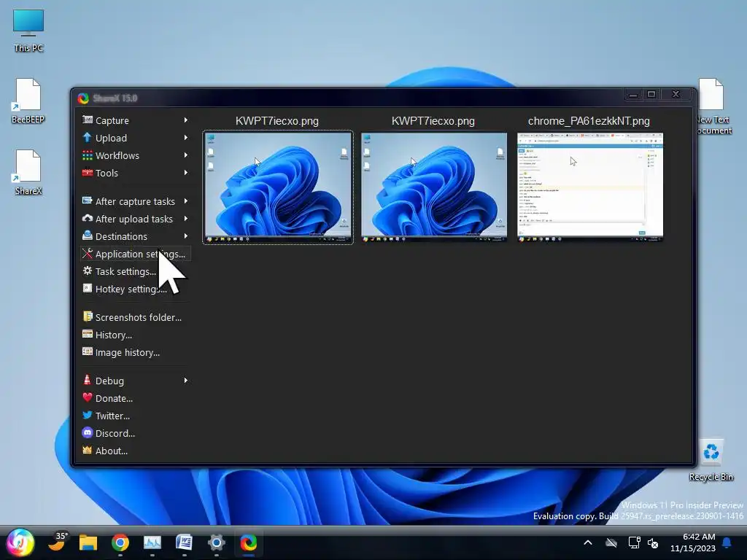Click the Debug traffic cone icon
This screenshot has width=747, height=560.
pyautogui.click(x=88, y=379)
